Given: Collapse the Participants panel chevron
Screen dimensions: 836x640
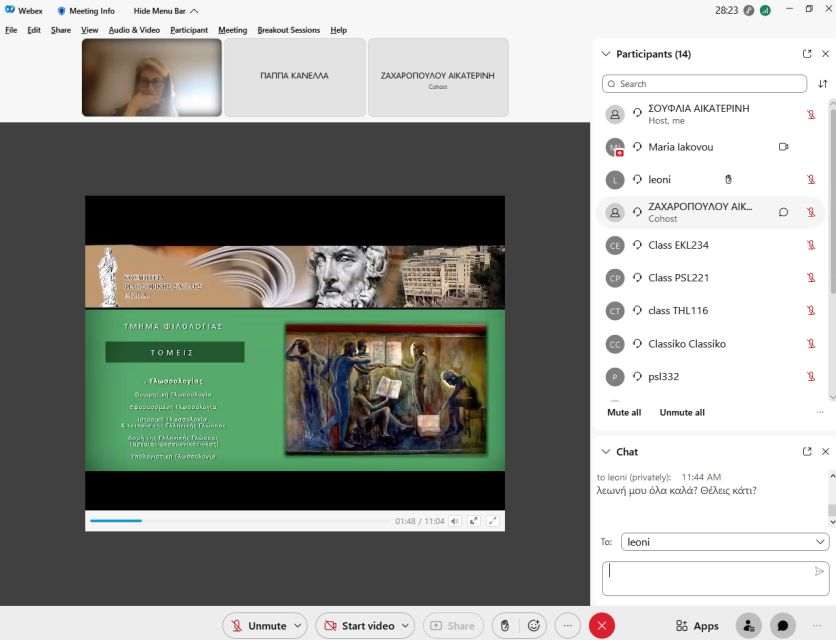Looking at the screenshot, I should (606, 54).
